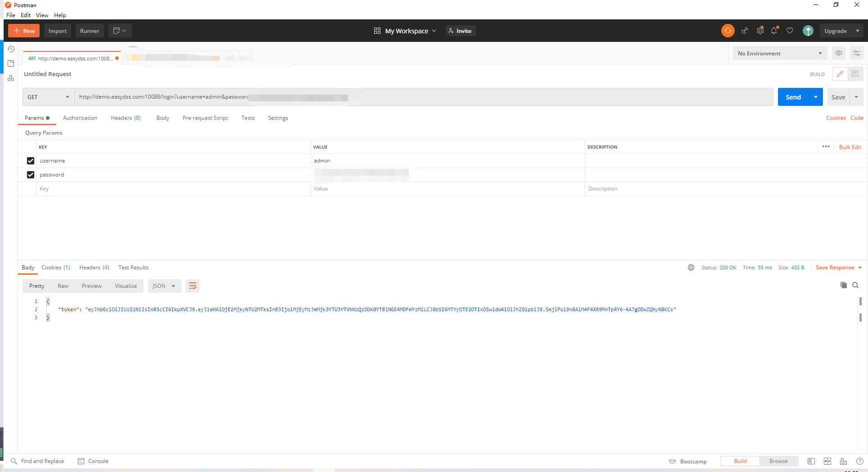Expand the Upgrade arrow menu

point(857,31)
